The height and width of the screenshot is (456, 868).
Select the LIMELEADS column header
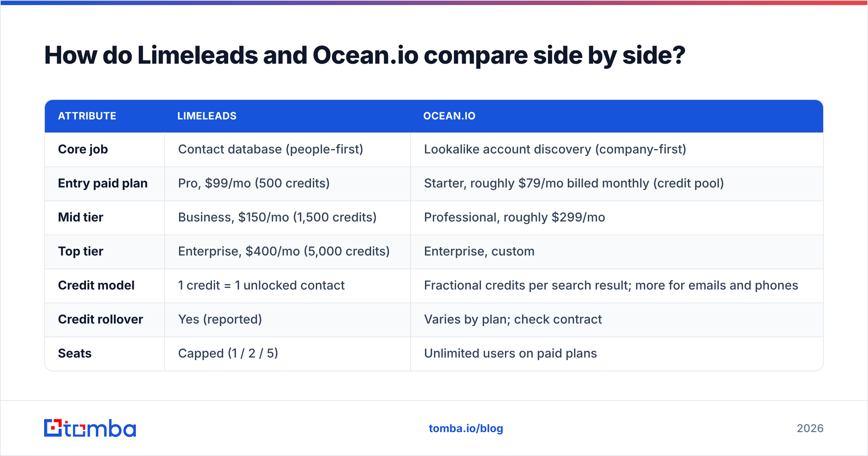point(207,116)
